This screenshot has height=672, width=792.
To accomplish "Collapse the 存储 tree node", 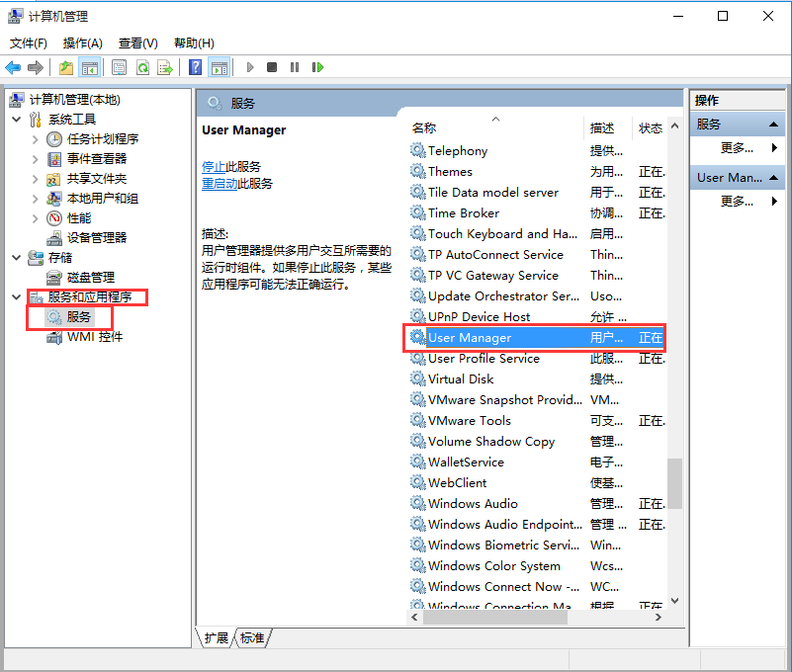I will click(x=17, y=258).
